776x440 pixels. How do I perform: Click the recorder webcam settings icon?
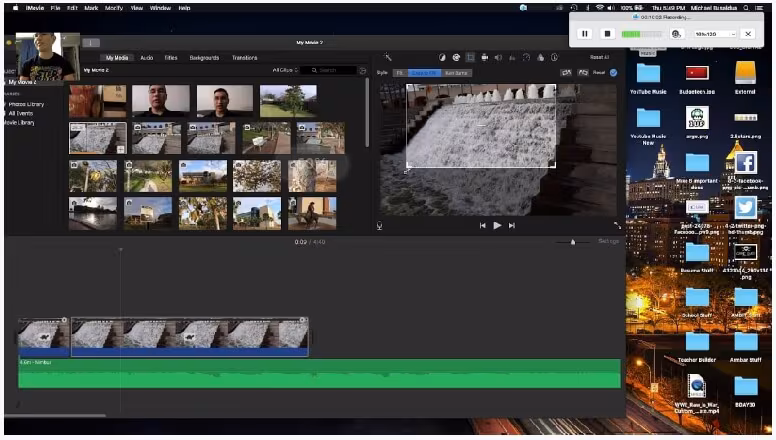(x=676, y=34)
